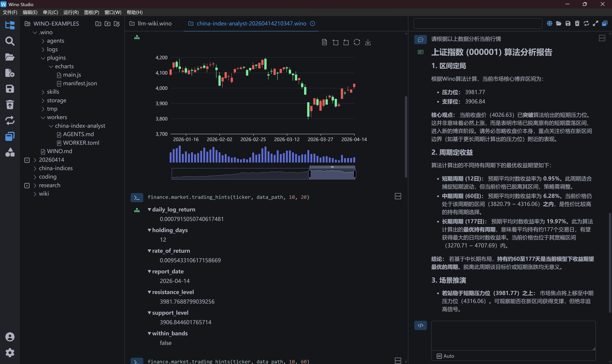This screenshot has height=364, width=612.
Task: Toggle the box marker beside 20260414 folder
Action: pyautogui.click(x=27, y=160)
